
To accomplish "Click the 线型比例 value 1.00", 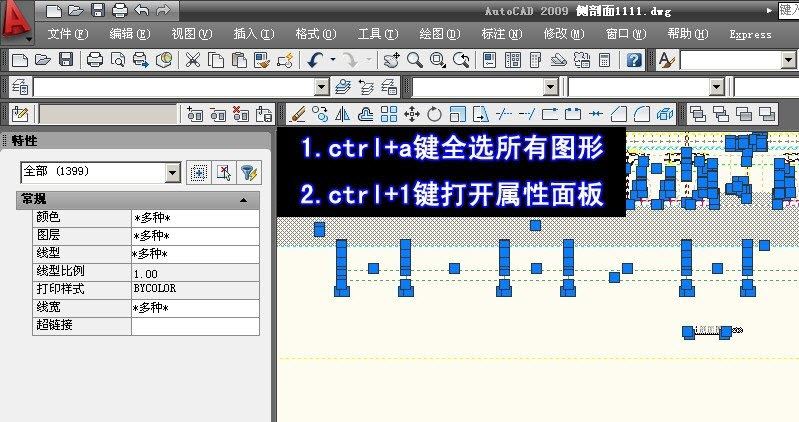I will 195,273.
